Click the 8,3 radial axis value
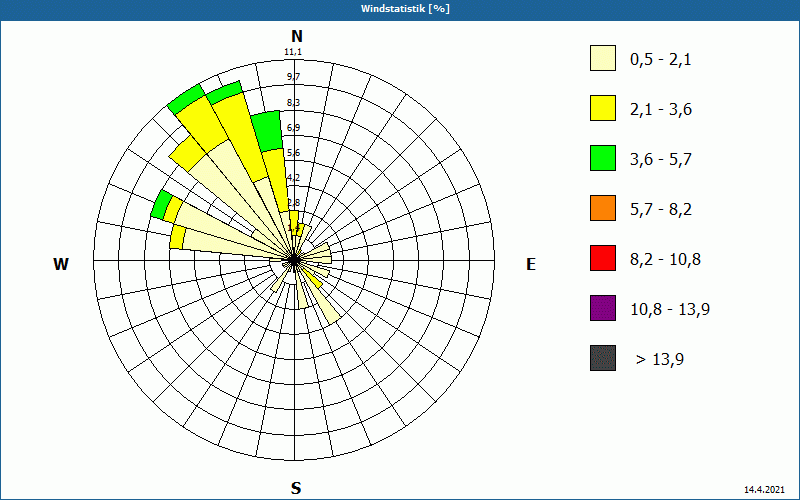 point(293,103)
